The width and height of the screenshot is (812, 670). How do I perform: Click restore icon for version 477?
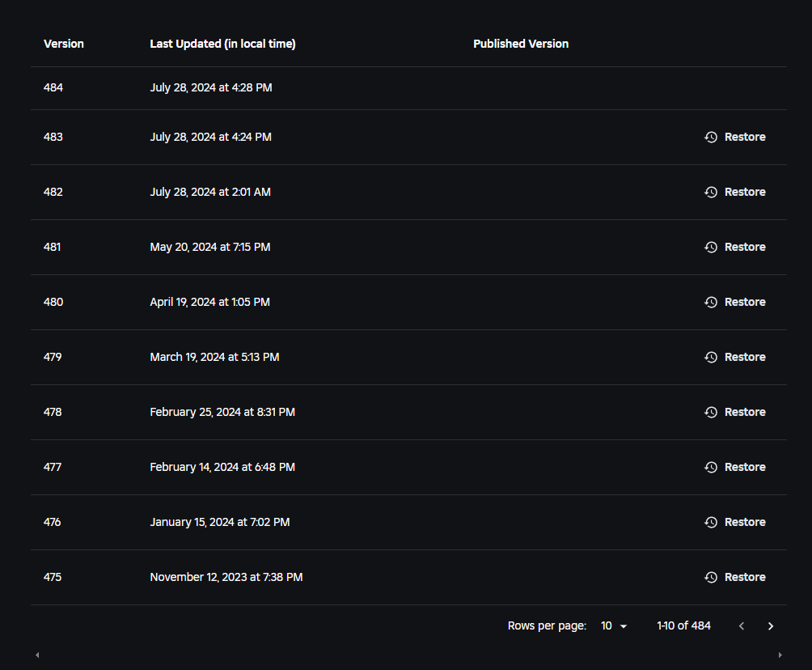(711, 467)
